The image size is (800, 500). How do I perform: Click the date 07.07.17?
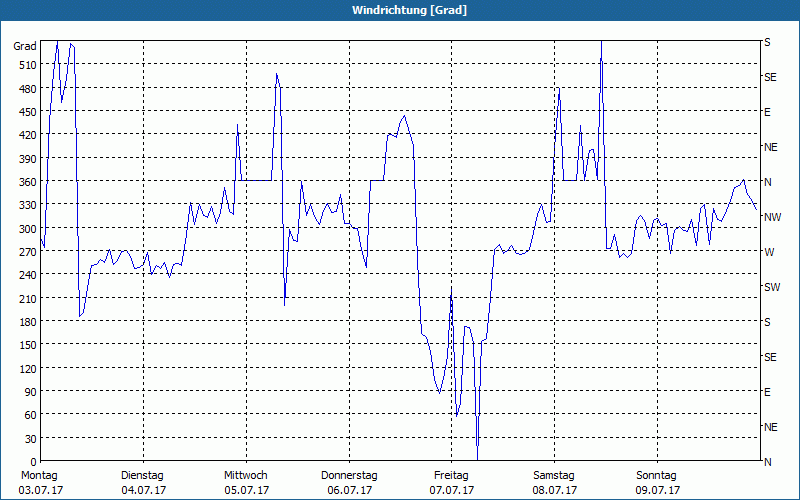point(452,490)
